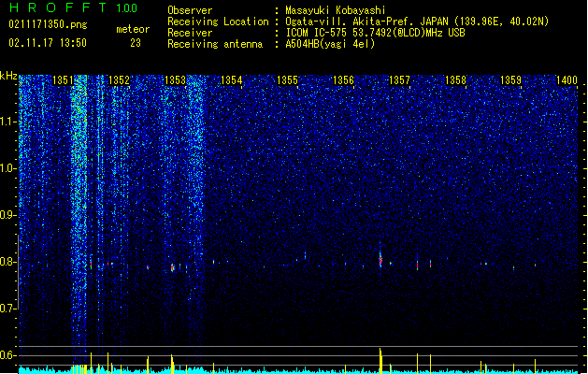The height and width of the screenshot is (374, 588).
Task: Click the 'Receiving antenna' field label
Action: pyautogui.click(x=215, y=44)
